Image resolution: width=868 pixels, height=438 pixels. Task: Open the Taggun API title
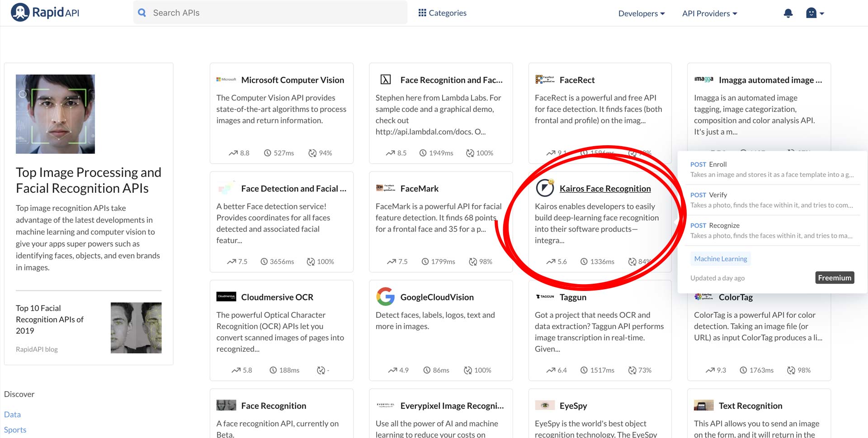[x=573, y=297]
